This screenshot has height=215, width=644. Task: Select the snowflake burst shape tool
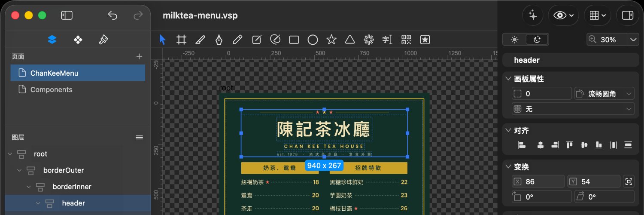coord(369,40)
